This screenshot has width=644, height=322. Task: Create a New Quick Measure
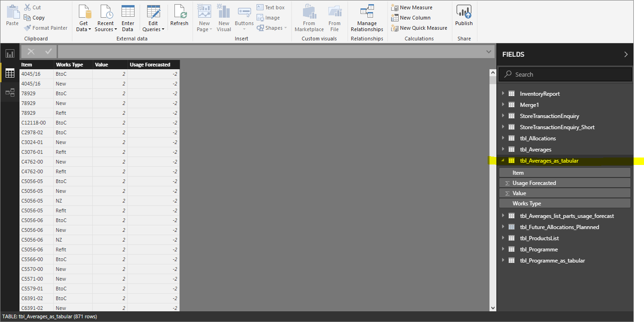pyautogui.click(x=419, y=28)
